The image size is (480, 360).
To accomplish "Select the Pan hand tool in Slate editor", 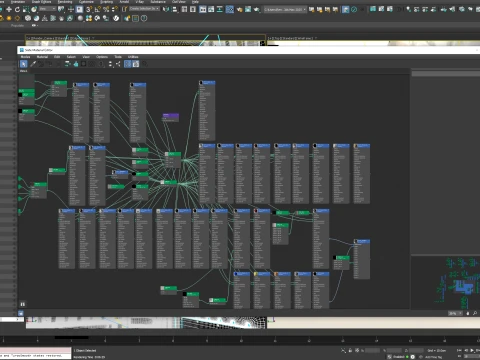I will [468, 313].
